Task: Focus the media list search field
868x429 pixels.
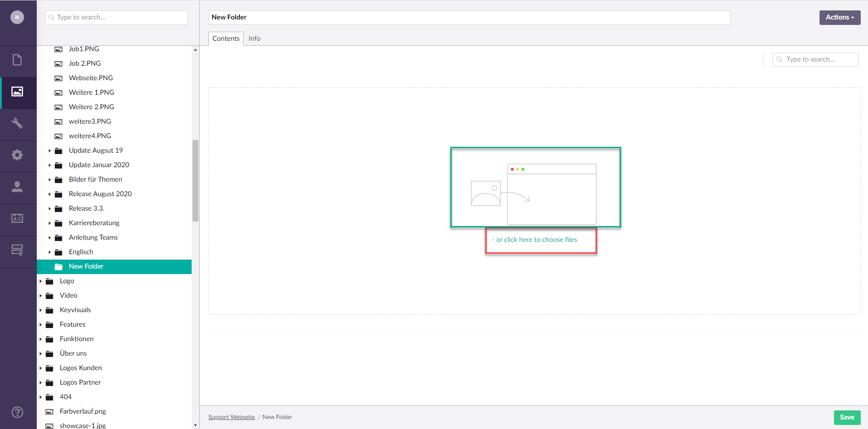Action: click(x=815, y=59)
